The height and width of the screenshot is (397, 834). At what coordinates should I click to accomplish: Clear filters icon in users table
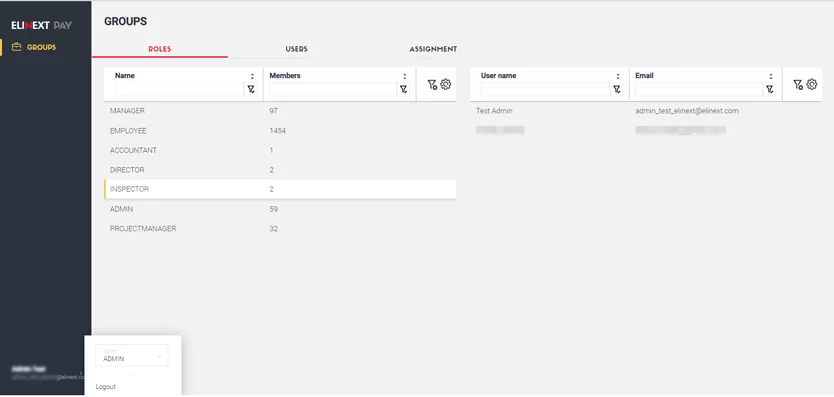(798, 84)
